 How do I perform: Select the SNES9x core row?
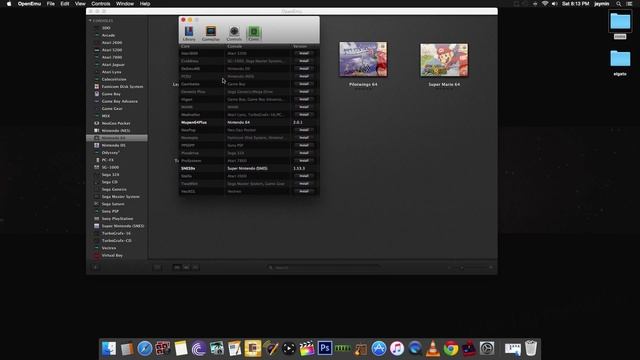(249, 168)
